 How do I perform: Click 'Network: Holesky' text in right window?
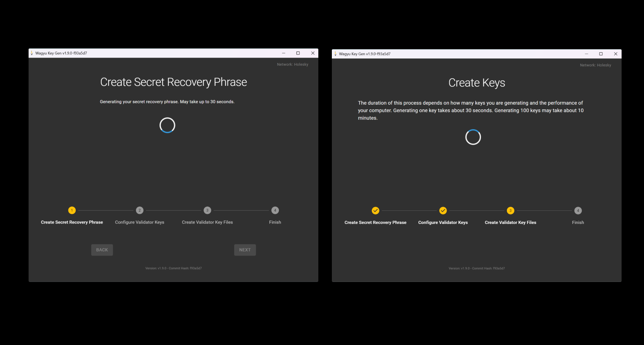tap(595, 65)
